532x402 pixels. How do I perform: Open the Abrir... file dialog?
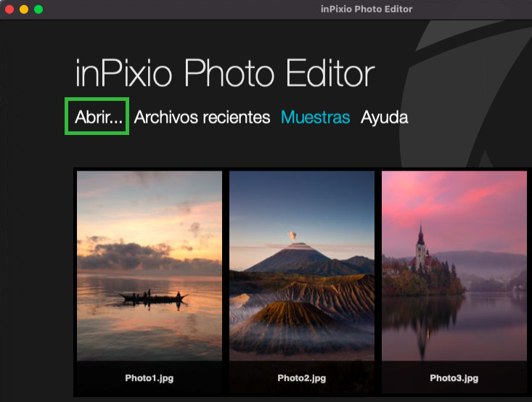pyautogui.click(x=99, y=117)
